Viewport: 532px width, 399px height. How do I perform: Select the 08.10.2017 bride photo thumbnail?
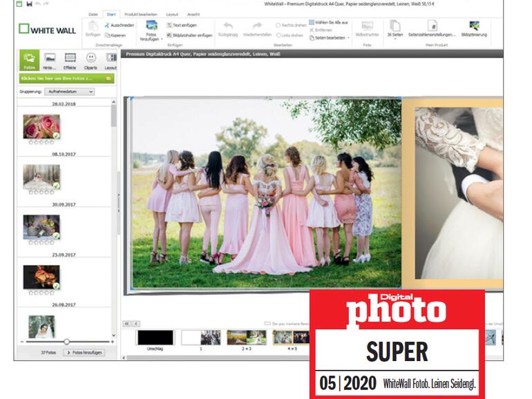click(41, 177)
